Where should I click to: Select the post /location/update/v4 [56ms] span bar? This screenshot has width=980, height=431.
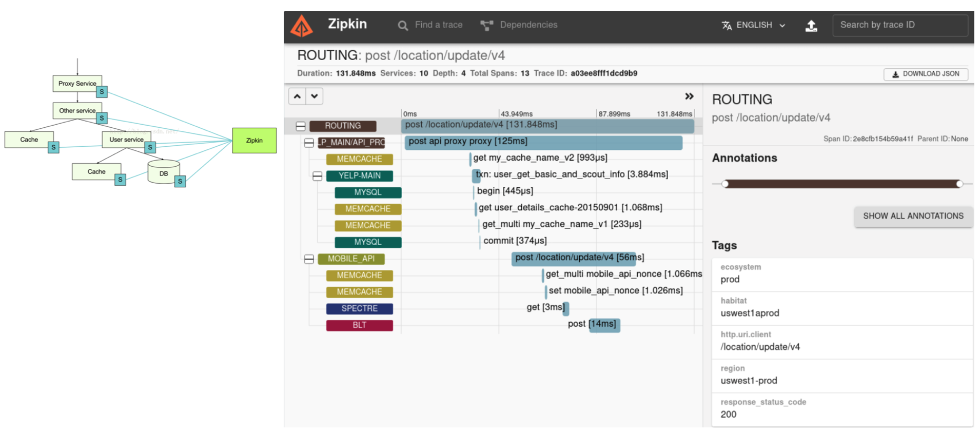coord(574,258)
